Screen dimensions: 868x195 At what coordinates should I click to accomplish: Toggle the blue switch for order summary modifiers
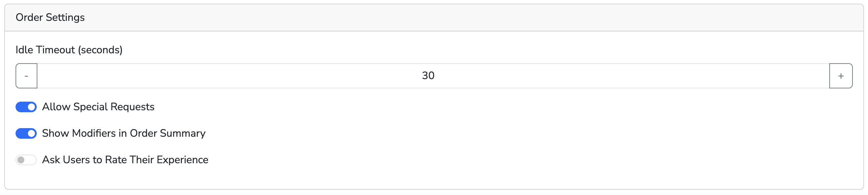pyautogui.click(x=26, y=134)
